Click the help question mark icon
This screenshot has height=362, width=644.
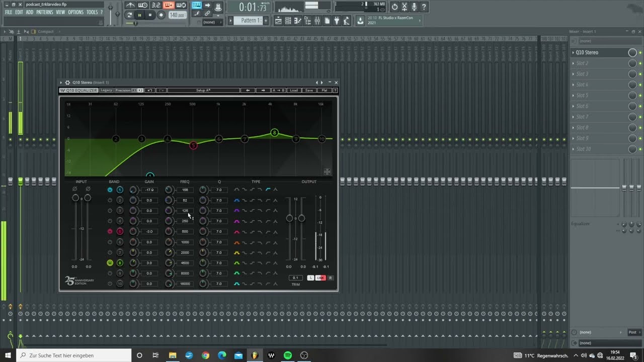424,7
